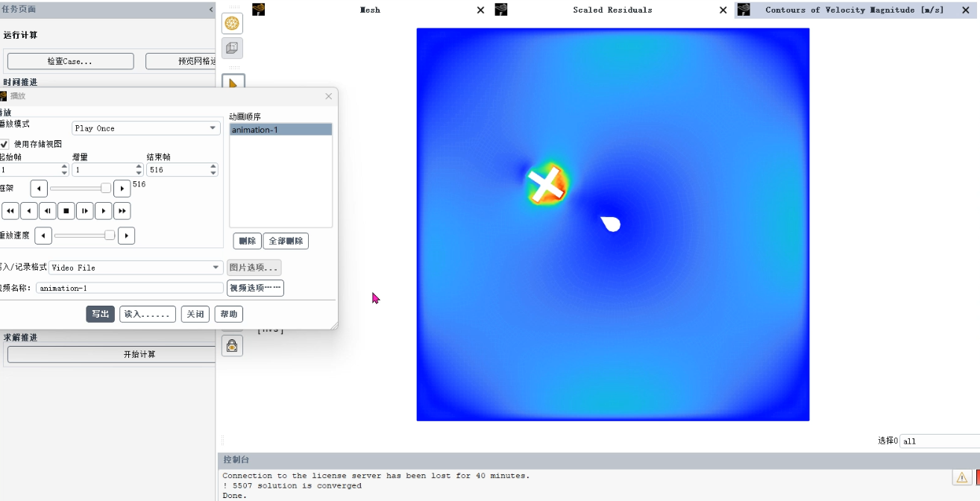Image resolution: width=980 pixels, height=501 pixels.
Task: Click the video name input field
Action: click(130, 288)
